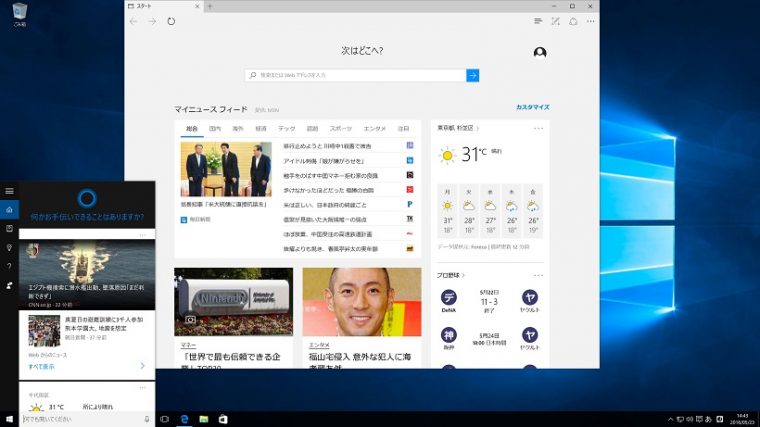
Task: Open the 「世界で最も信頼できる企業」 article title
Action: click(x=231, y=361)
